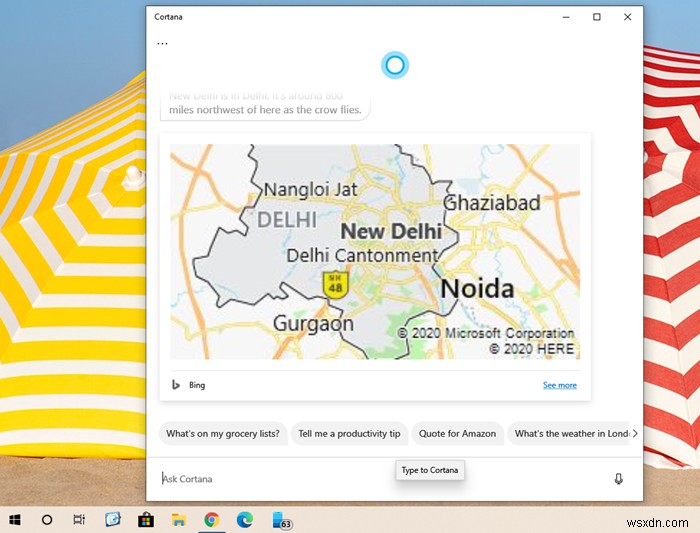This screenshot has width=700, height=533.
Task: Click the Cortana taskbar circle icon
Action: coord(47,520)
